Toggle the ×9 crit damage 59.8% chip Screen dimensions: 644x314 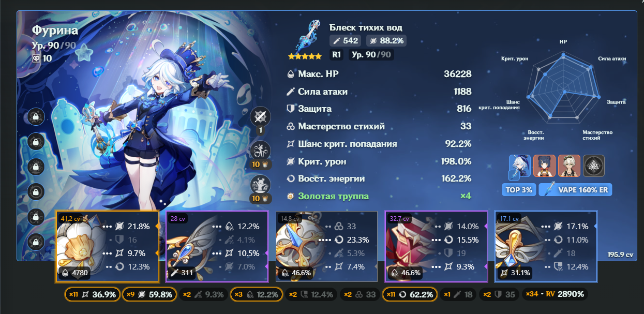149,294
